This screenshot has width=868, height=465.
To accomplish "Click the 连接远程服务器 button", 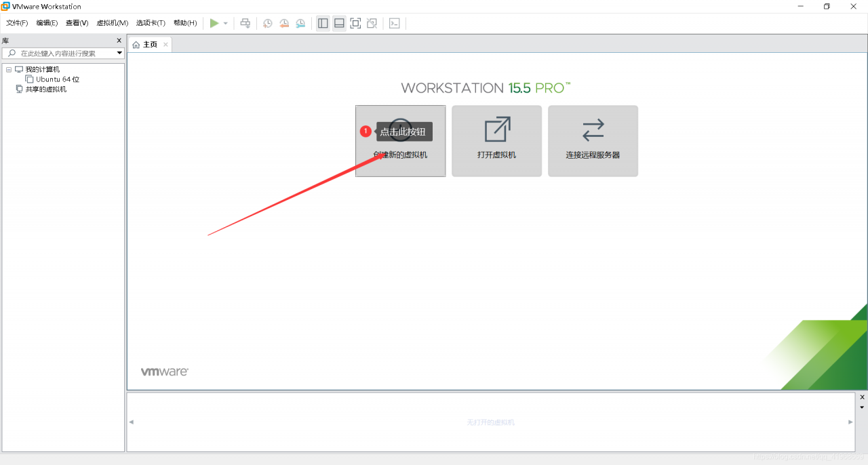I will [x=593, y=141].
